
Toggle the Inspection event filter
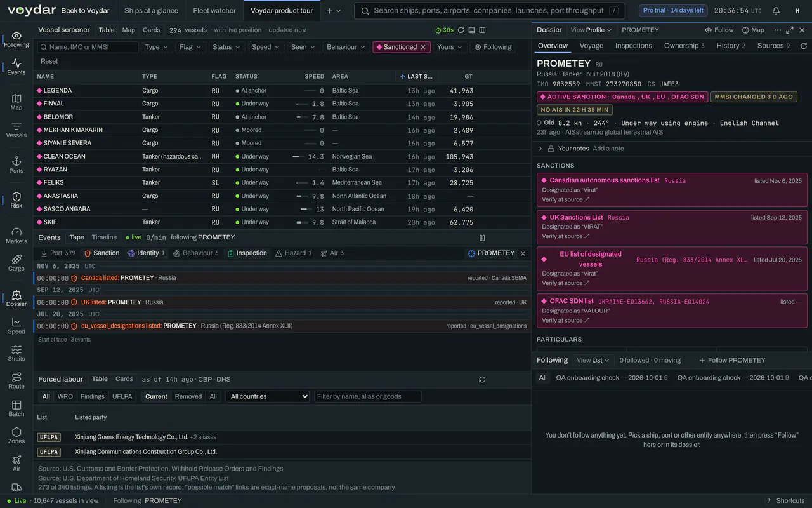[247, 253]
